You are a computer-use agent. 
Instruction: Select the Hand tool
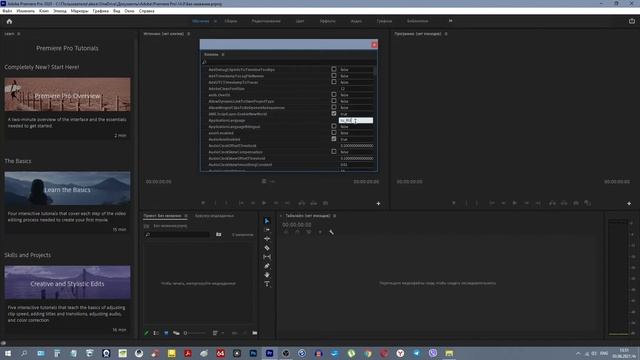tap(267, 275)
